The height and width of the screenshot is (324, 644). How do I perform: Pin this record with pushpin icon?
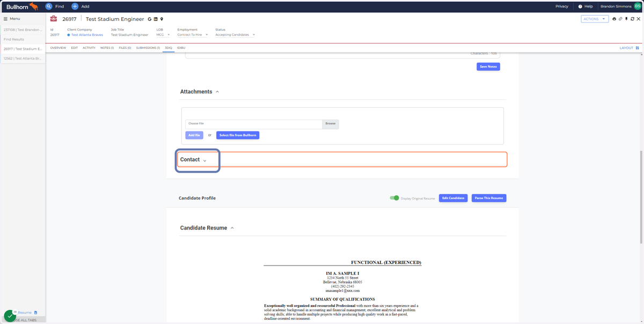click(x=626, y=19)
